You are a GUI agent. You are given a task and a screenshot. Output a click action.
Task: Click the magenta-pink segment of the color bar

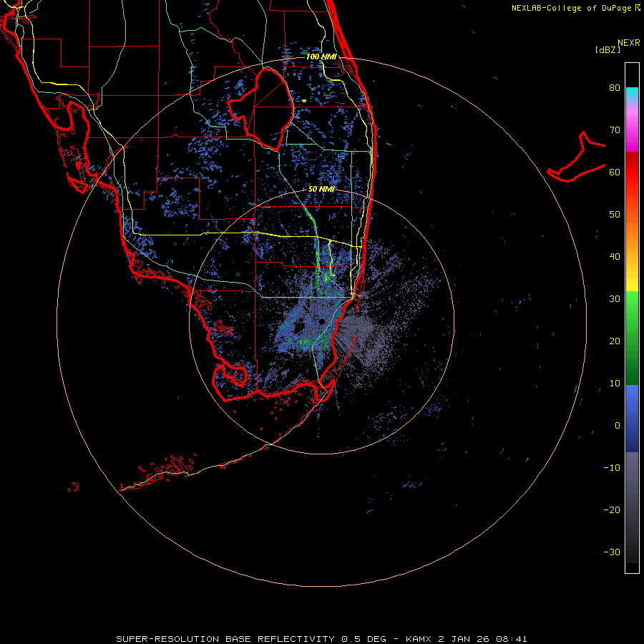pos(632,130)
